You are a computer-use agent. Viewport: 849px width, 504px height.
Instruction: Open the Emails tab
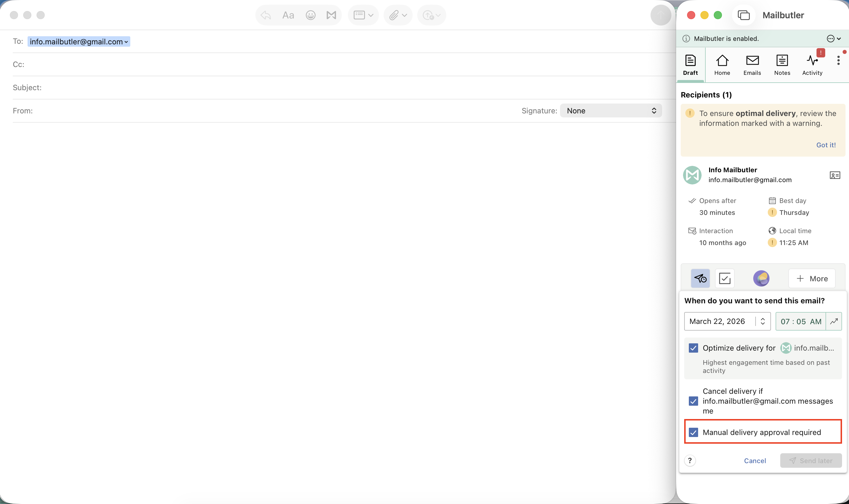(x=752, y=65)
